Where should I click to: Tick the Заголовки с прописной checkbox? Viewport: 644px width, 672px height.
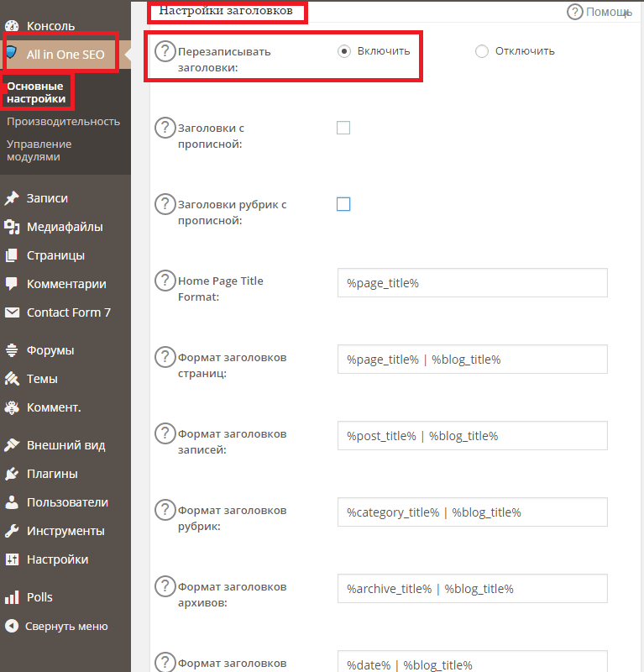343,128
